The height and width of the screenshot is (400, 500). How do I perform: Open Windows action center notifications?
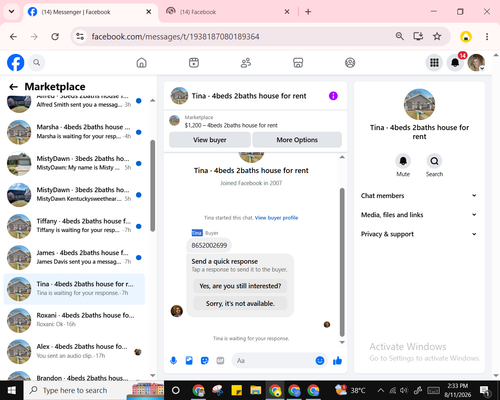coord(485,390)
